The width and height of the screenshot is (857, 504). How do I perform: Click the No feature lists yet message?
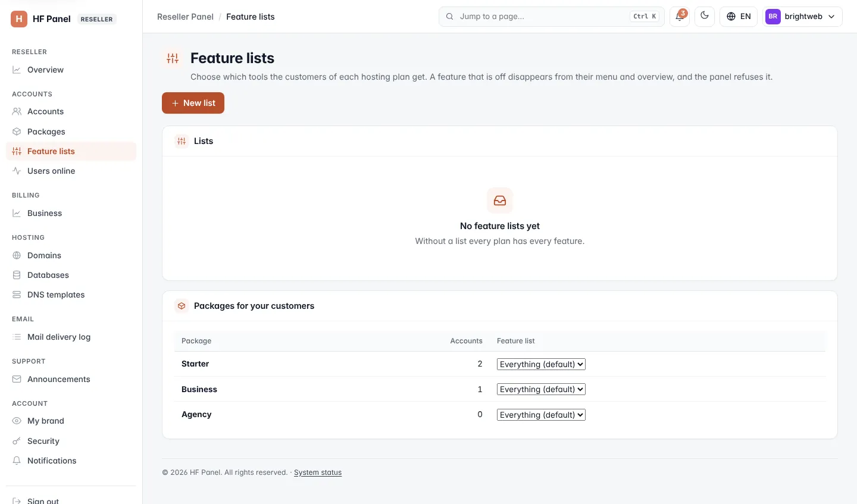click(500, 226)
